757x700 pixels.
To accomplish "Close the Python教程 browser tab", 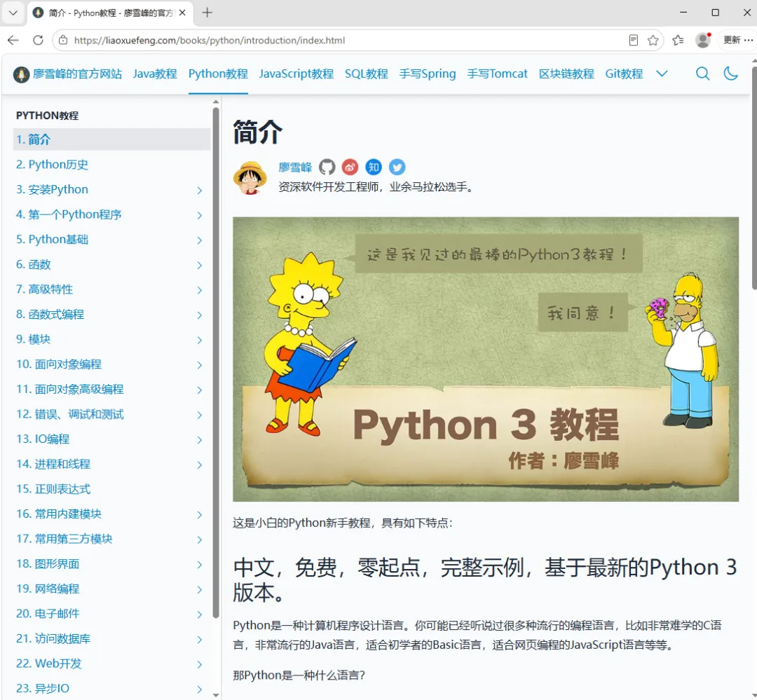I will pyautogui.click(x=182, y=13).
